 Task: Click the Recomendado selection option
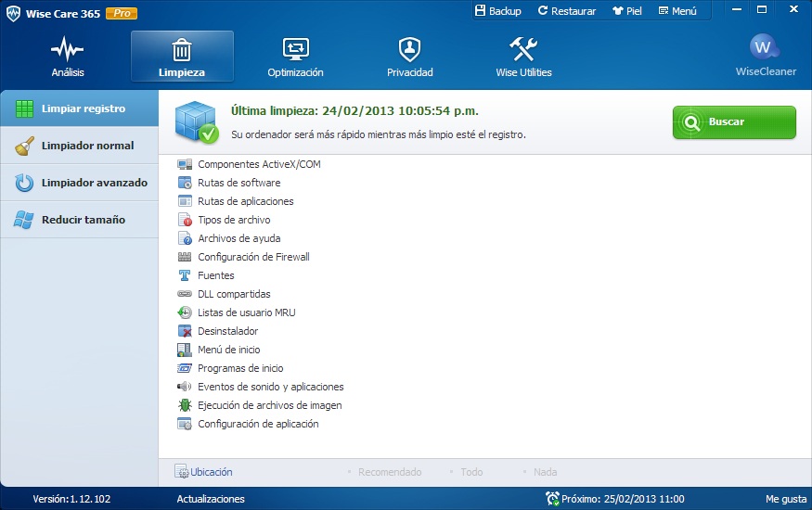390,472
